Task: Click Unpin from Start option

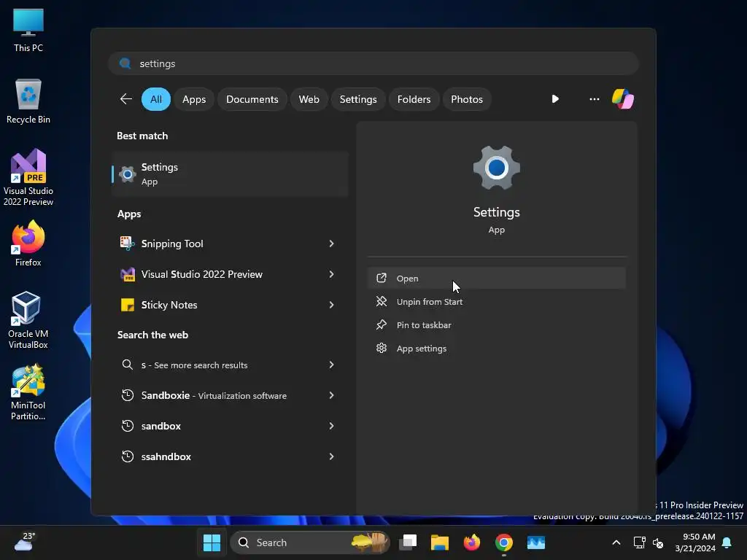Action: [x=496, y=301]
